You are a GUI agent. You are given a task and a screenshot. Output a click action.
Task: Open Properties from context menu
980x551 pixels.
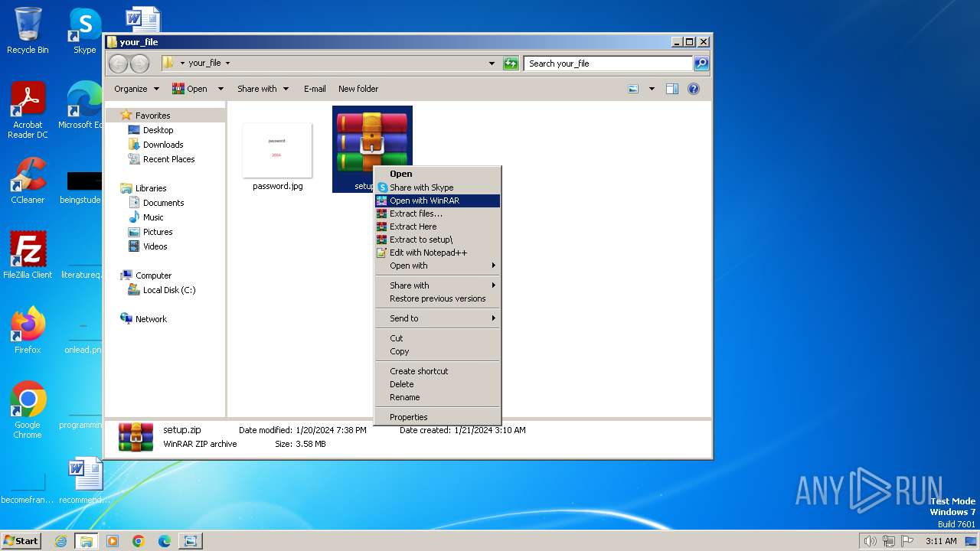click(x=437, y=417)
